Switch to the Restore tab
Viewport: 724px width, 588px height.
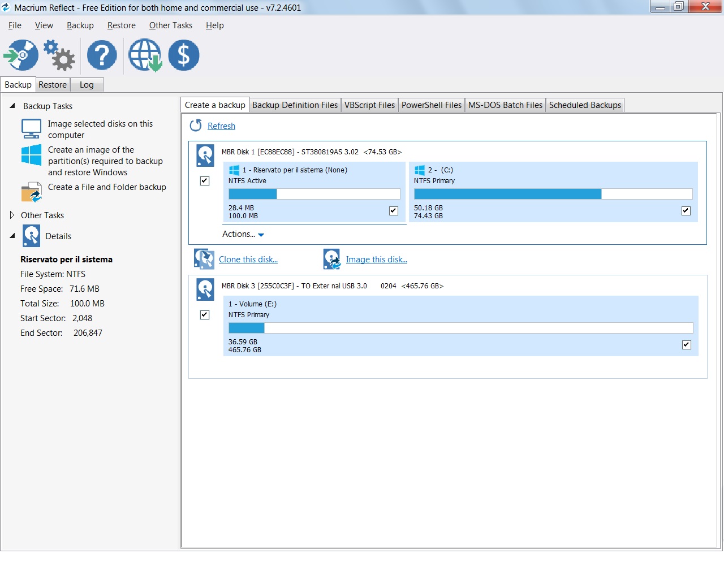point(53,85)
